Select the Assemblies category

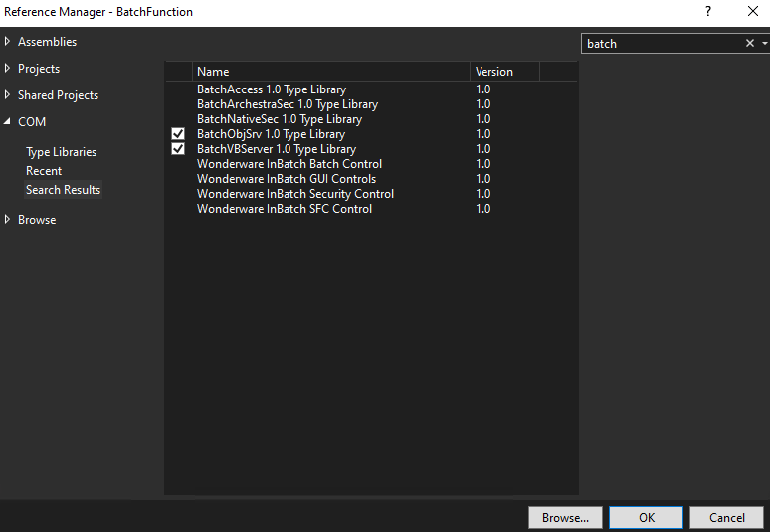tap(47, 42)
